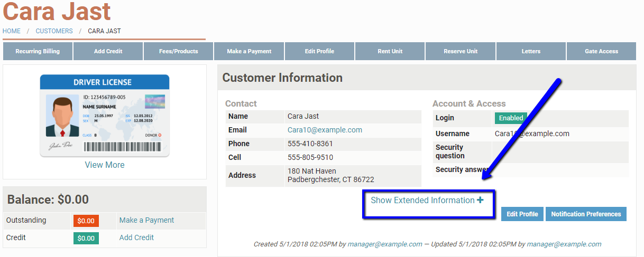Click the name value Cara Jast in the Contact table
The image size is (644, 257).
(303, 116)
